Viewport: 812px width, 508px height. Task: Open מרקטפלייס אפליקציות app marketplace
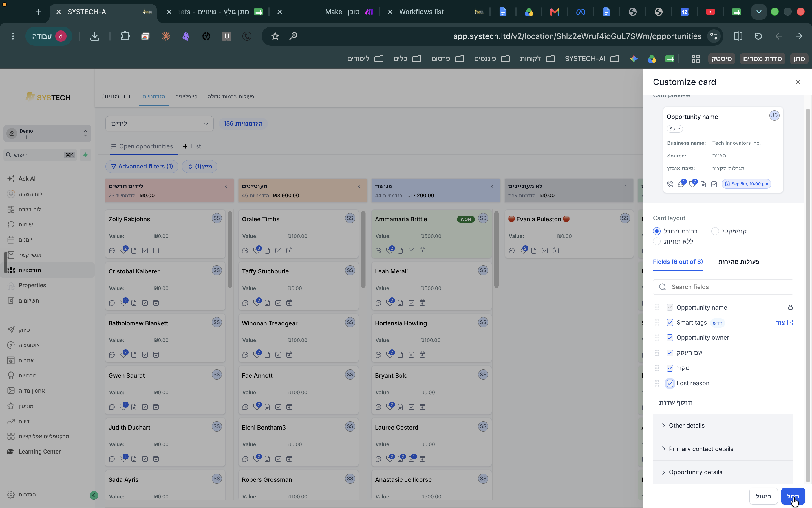[x=38, y=436]
